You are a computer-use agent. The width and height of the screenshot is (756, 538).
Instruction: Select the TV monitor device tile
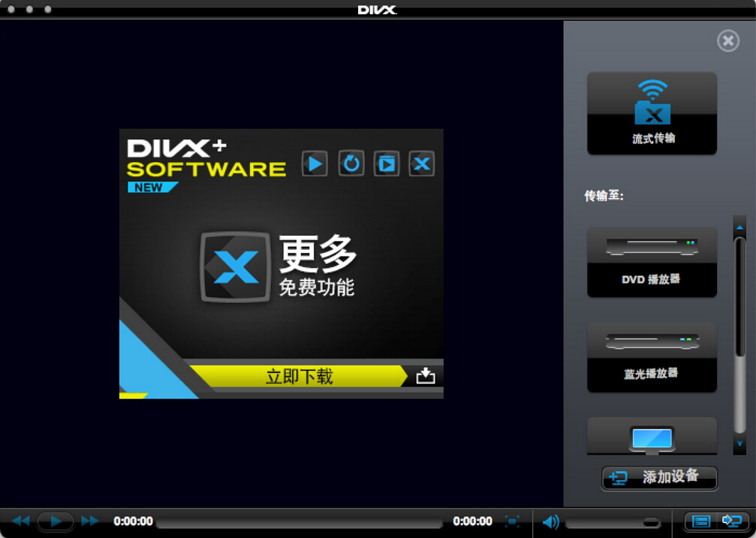(x=652, y=436)
